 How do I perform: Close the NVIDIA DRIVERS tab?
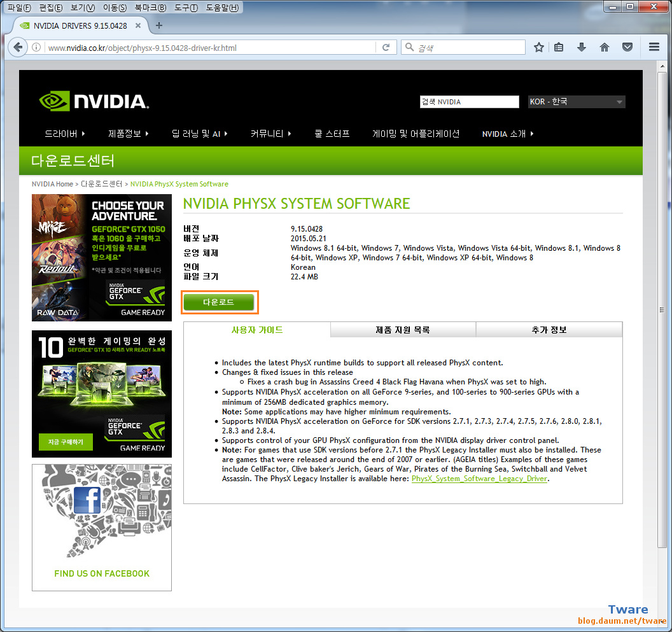[138, 25]
